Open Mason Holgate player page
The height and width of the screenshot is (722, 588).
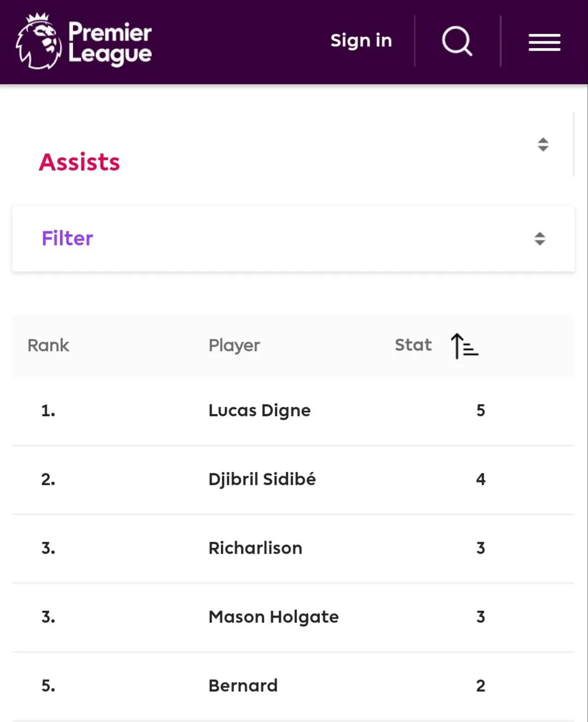coord(274,617)
